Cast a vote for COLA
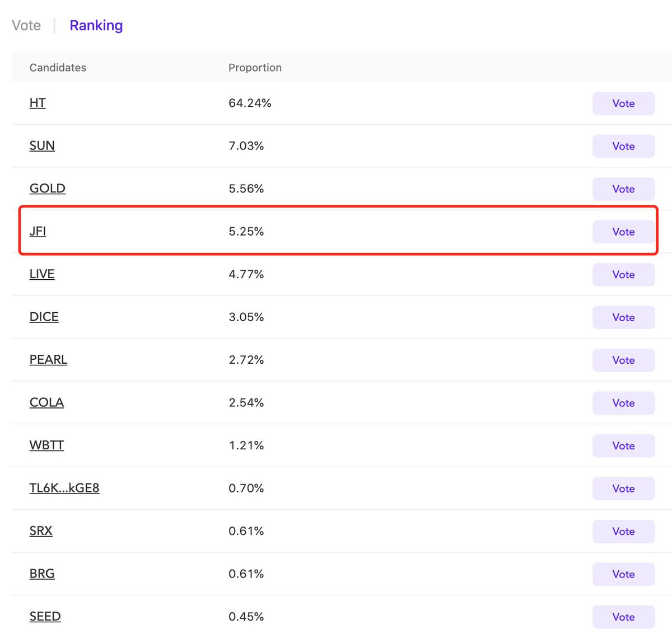 coord(623,403)
